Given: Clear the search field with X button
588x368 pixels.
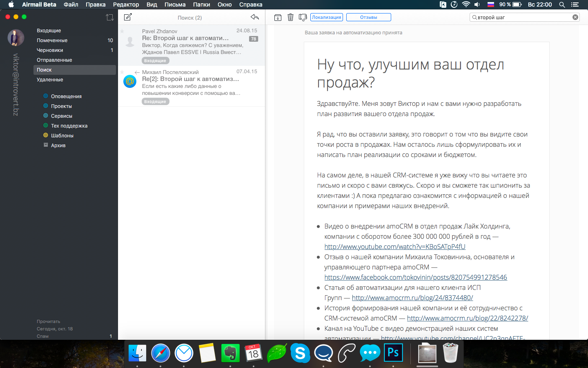Looking at the screenshot, I should pos(575,17).
